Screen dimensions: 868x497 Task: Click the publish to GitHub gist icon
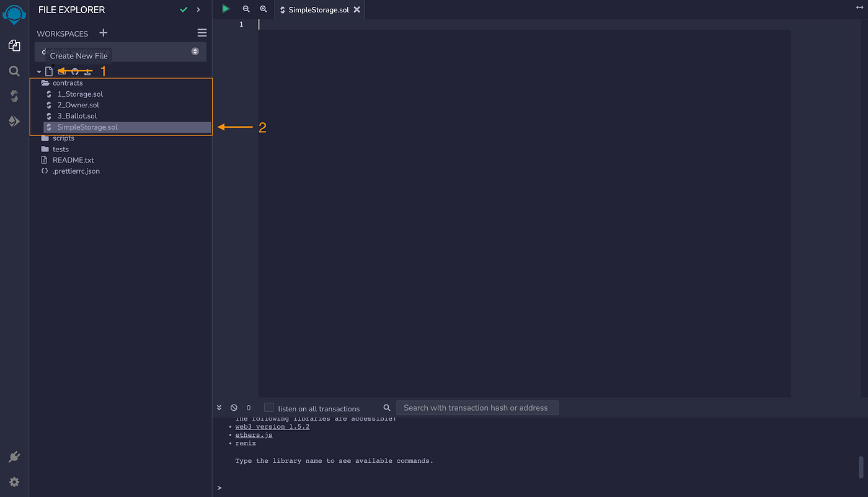pos(74,72)
